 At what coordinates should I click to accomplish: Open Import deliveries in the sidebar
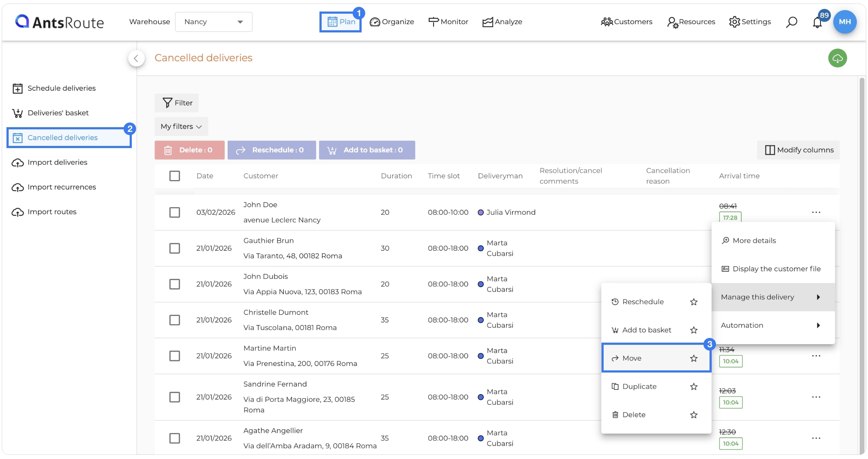(x=50, y=162)
